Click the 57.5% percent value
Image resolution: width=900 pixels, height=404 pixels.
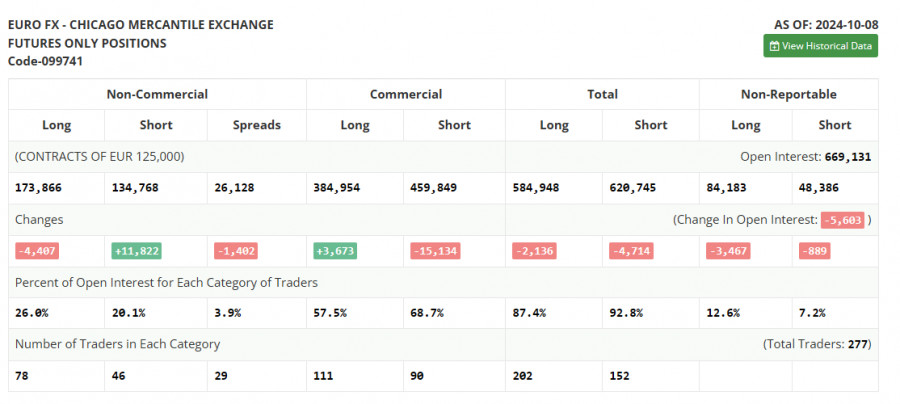coord(330,313)
